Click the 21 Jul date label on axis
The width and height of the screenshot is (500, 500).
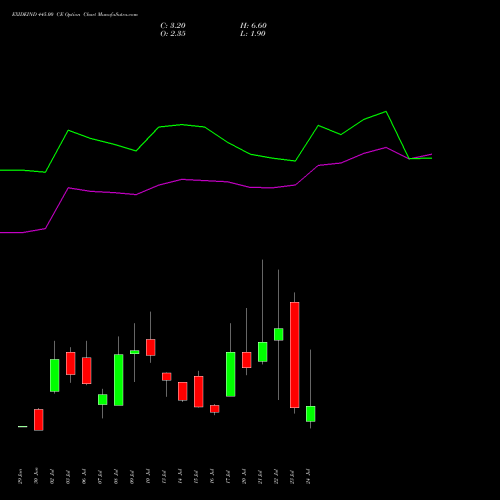point(260,477)
